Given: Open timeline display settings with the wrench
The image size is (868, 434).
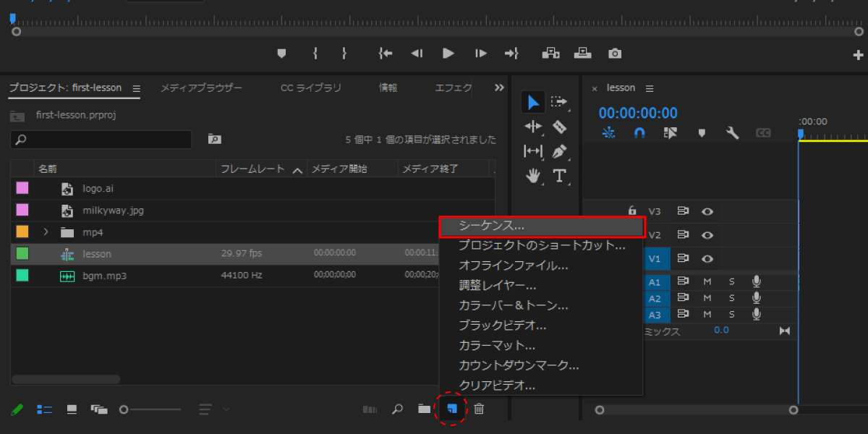Looking at the screenshot, I should pyautogui.click(x=732, y=132).
